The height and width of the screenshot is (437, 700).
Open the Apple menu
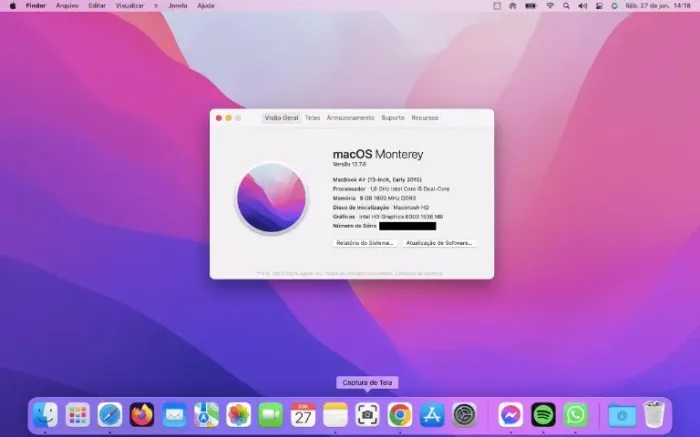point(12,6)
